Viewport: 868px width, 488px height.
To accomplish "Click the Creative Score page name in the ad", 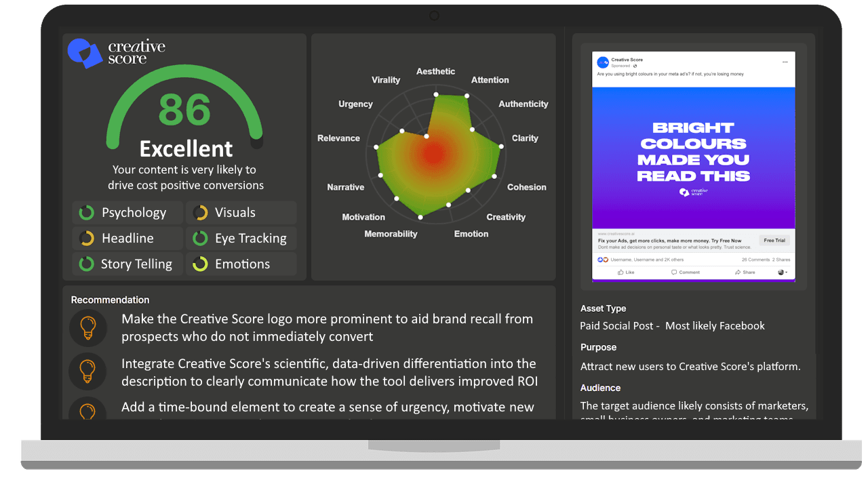I will pyautogui.click(x=627, y=60).
